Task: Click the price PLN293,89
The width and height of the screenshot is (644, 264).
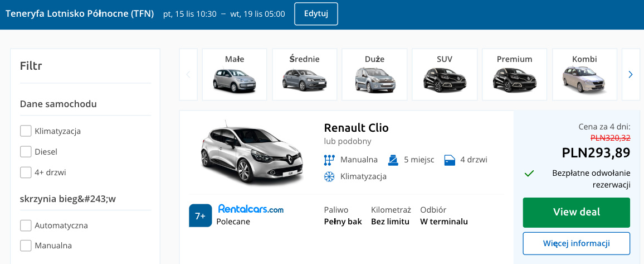Action: (x=596, y=152)
